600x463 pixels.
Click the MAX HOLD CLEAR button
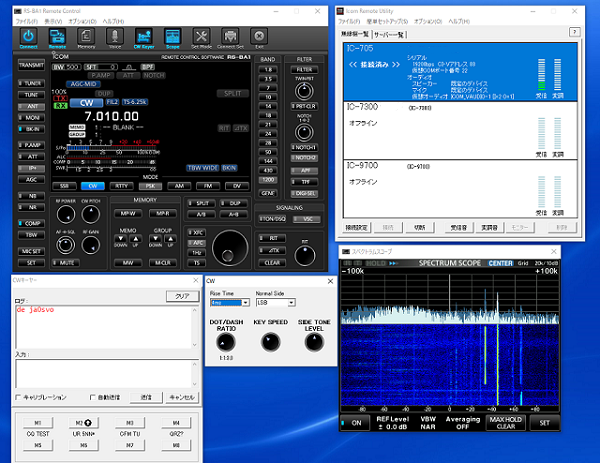[505, 423]
